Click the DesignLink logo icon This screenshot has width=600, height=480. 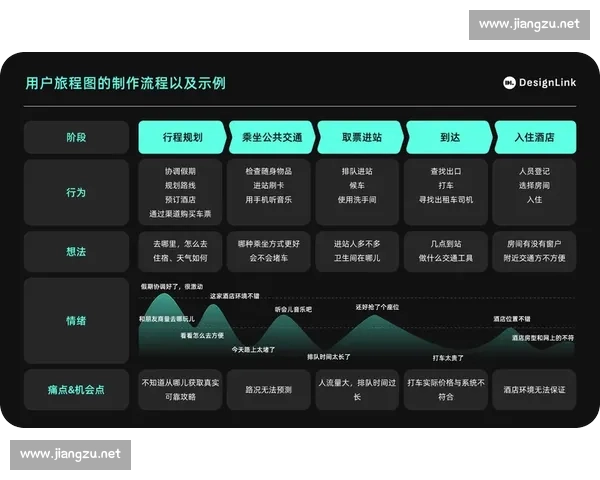coord(509,83)
